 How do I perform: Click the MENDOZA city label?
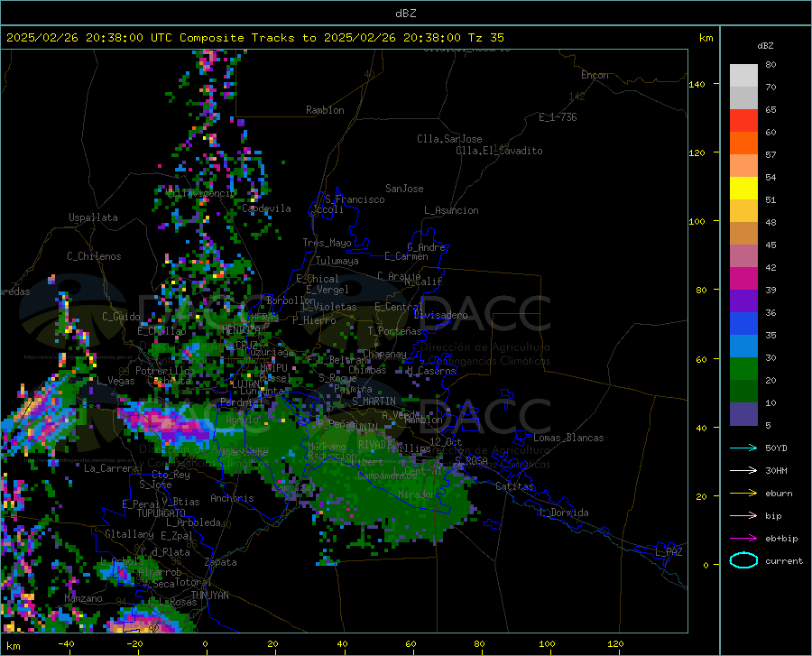[241, 329]
